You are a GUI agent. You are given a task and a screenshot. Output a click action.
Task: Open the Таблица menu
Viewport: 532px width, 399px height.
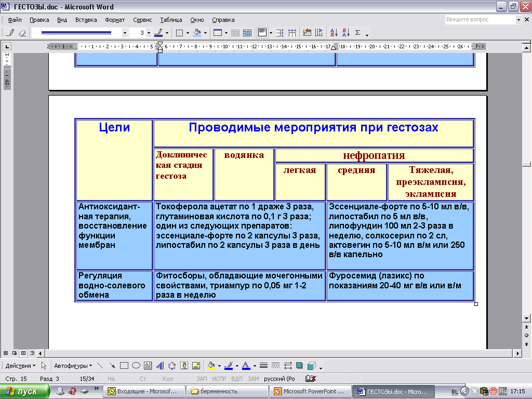tap(171, 20)
